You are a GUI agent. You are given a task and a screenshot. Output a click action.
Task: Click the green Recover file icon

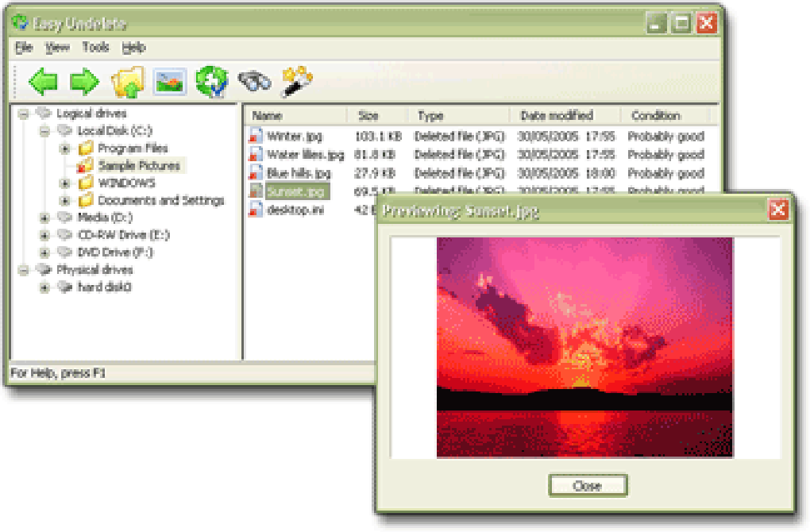211,81
